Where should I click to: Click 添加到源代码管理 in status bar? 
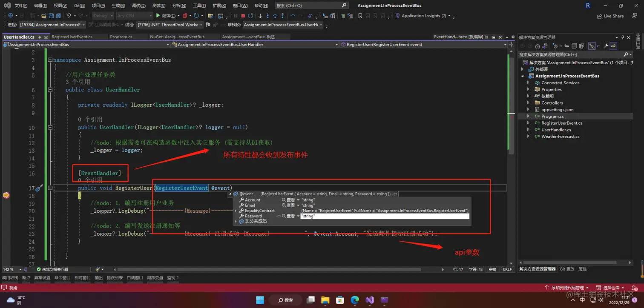[567, 288]
